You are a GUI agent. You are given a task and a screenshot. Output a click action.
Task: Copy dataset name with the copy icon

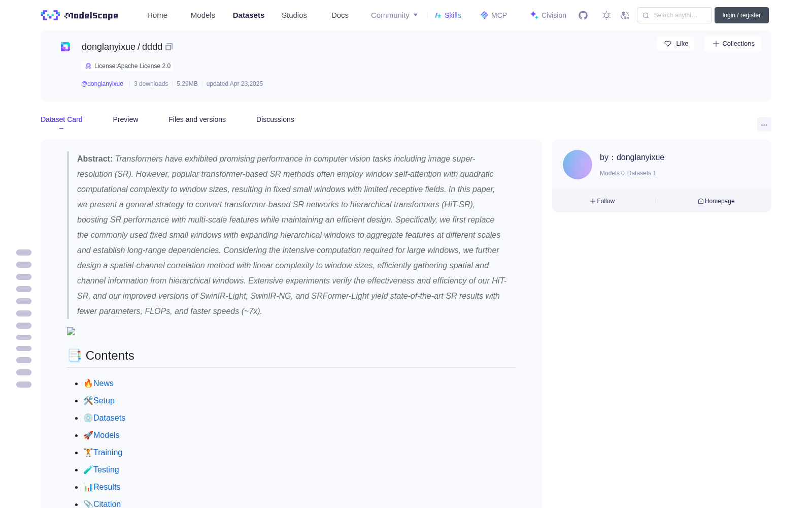tap(169, 47)
